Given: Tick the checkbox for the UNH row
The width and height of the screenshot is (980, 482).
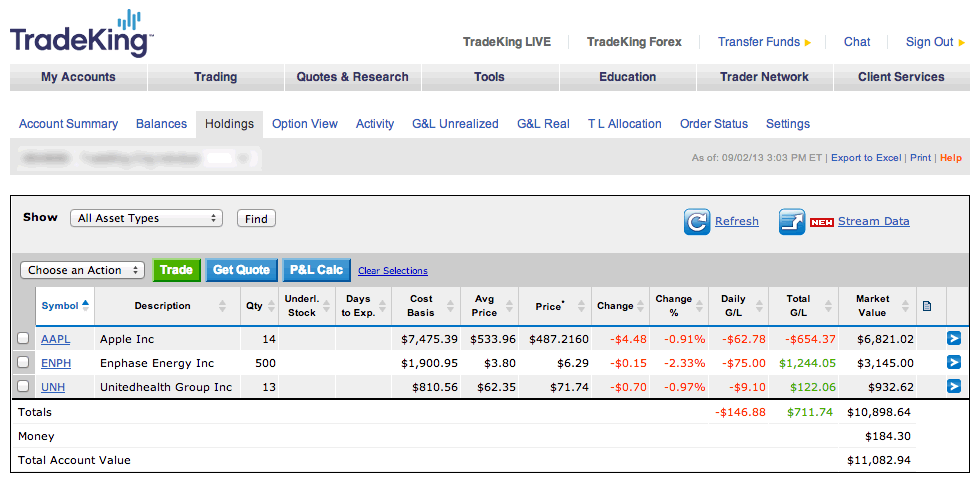Looking at the screenshot, I should 23,386.
